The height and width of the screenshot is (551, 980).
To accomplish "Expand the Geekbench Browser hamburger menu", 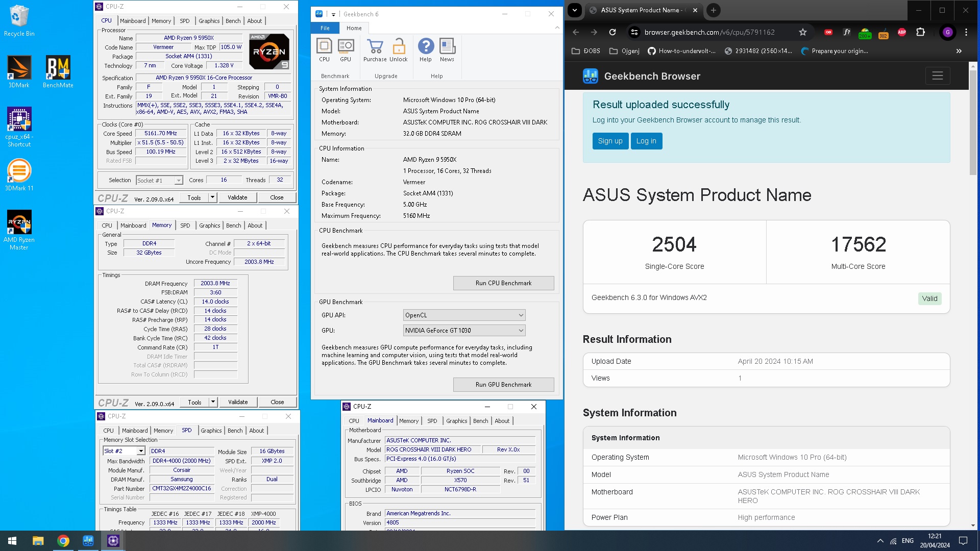I will [938, 76].
